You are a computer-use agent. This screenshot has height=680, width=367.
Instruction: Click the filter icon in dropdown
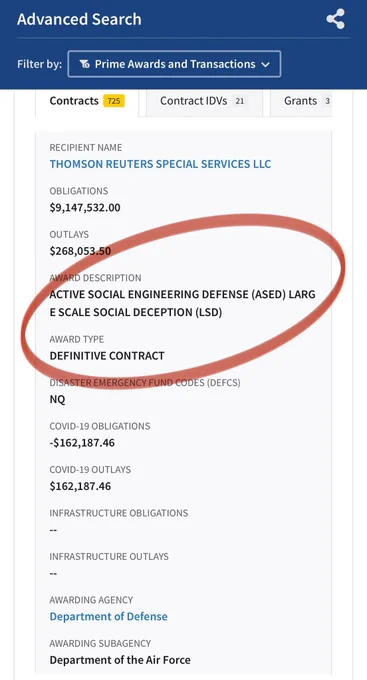[85, 64]
